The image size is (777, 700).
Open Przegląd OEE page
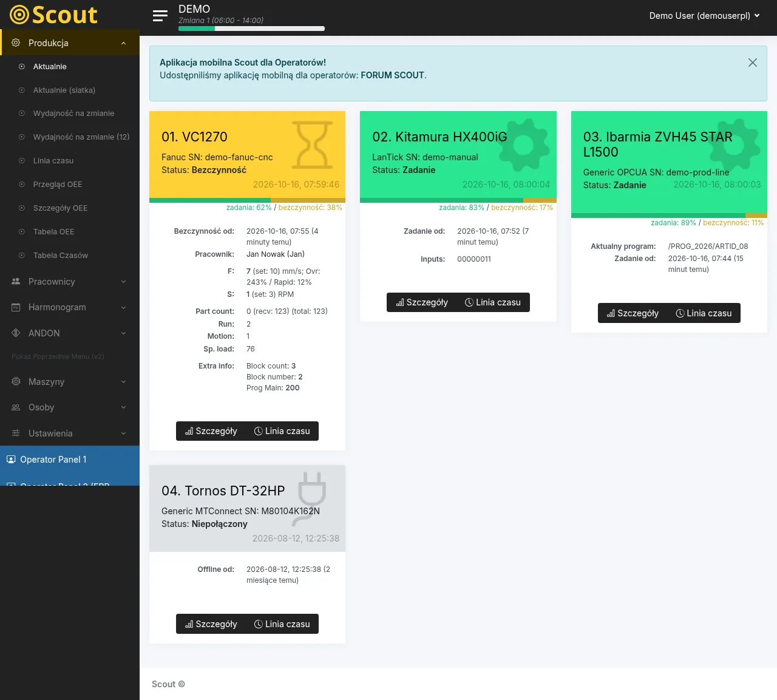coord(58,185)
